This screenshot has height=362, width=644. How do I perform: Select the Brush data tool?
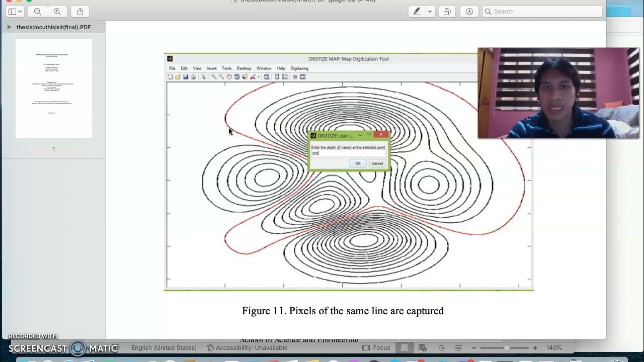[253, 77]
